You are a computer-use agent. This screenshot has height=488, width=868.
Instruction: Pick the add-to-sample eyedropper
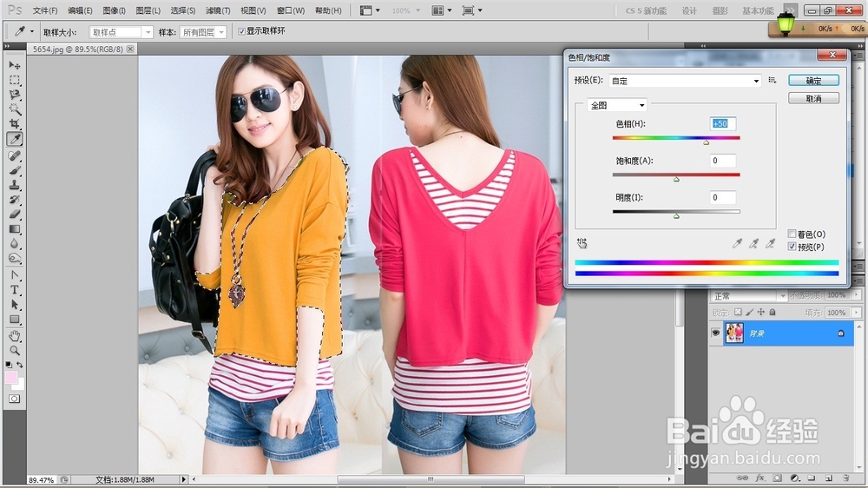[753, 243]
